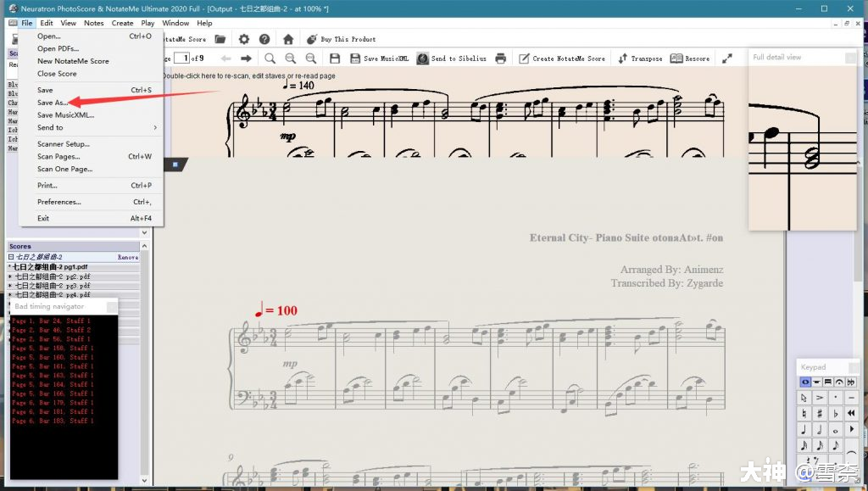Click the print icon in the toolbar

501,59
